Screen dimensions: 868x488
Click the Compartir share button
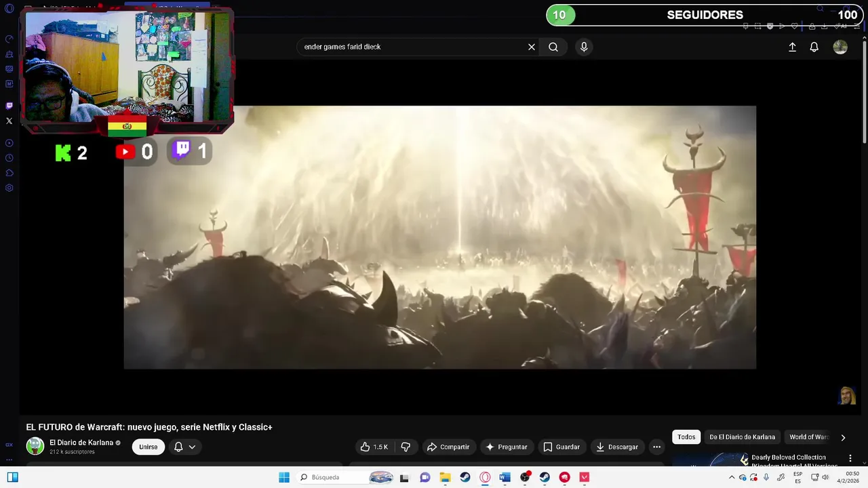point(448,447)
